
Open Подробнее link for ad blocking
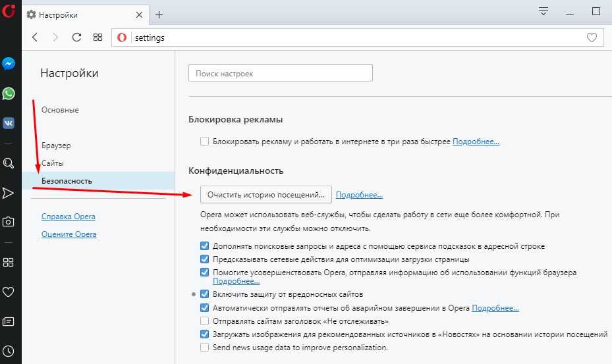pos(476,142)
